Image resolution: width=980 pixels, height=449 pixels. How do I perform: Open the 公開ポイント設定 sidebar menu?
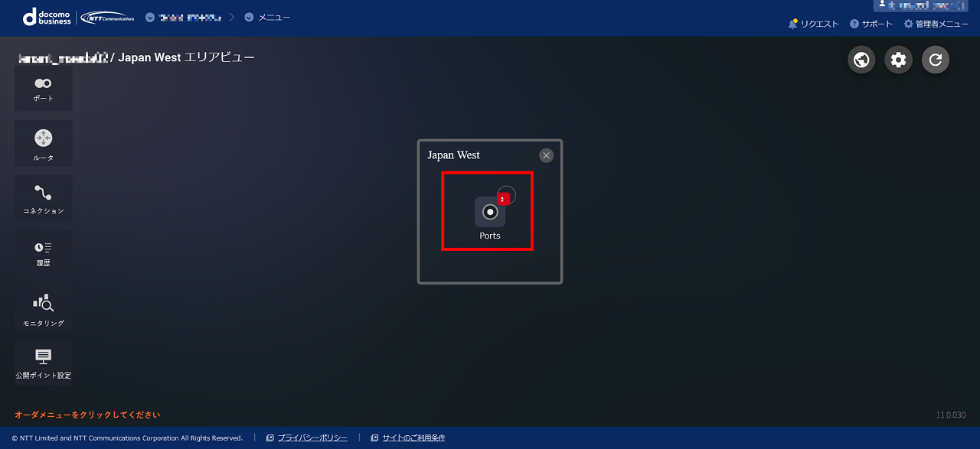(x=43, y=363)
